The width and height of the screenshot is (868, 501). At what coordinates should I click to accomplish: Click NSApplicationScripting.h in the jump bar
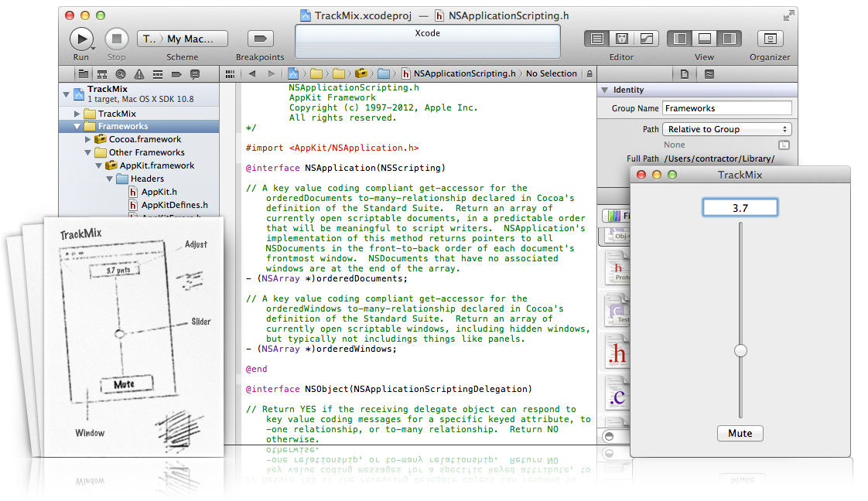459,73
